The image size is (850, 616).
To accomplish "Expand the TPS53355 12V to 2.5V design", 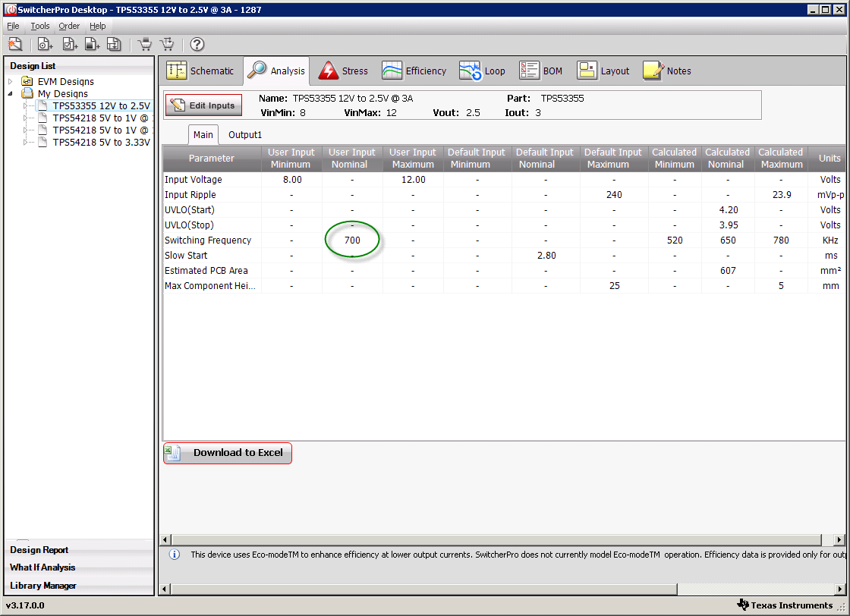I will coord(25,105).
